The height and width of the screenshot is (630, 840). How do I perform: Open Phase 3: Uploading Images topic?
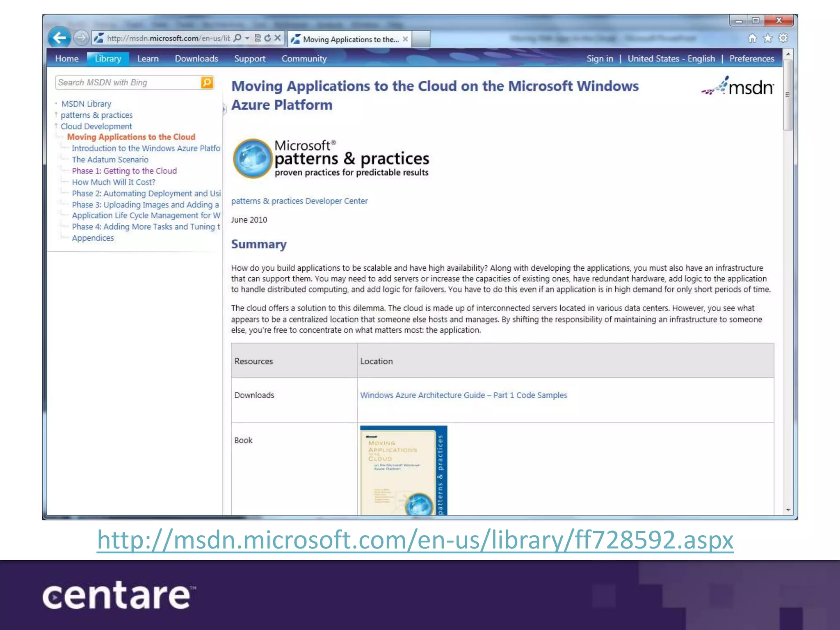point(146,205)
